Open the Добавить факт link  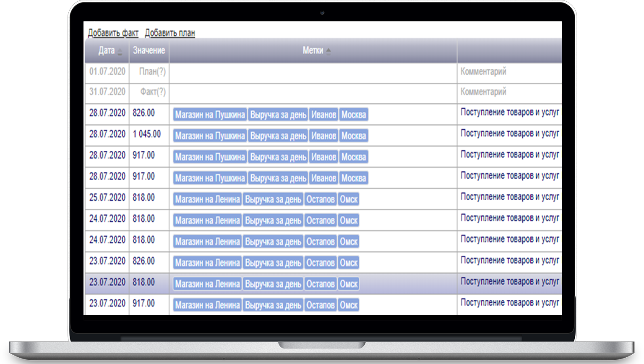point(113,33)
